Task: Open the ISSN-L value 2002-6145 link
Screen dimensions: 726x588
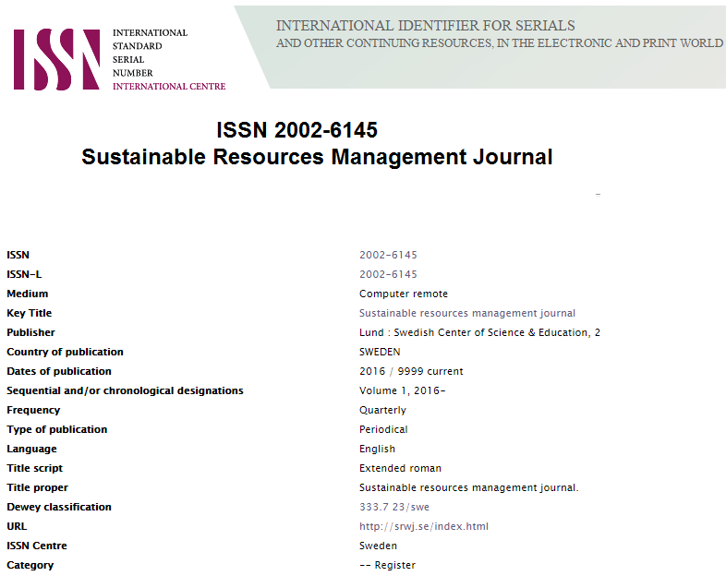Action: [388, 274]
